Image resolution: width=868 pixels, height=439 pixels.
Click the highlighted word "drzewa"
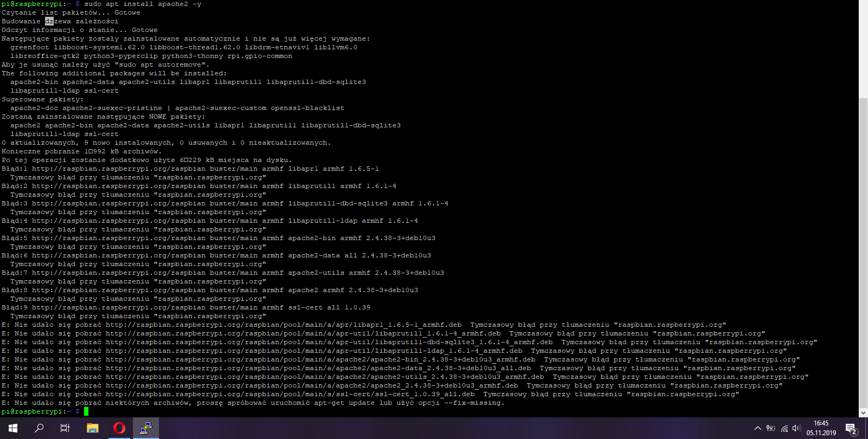click(x=58, y=21)
